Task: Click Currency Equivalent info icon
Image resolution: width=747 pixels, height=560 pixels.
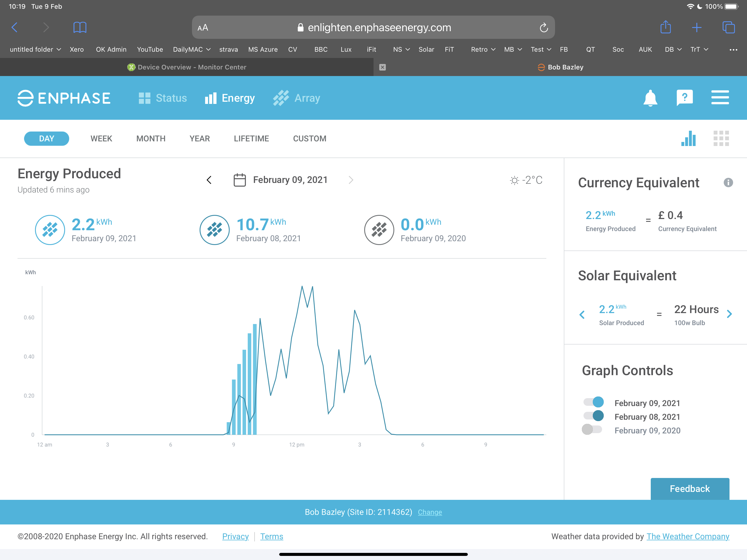Action: [x=728, y=183]
